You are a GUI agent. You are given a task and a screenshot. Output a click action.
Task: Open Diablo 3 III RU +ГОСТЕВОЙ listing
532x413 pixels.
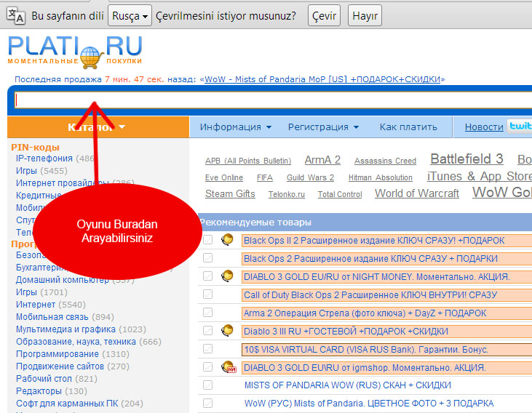pyautogui.click(x=346, y=331)
